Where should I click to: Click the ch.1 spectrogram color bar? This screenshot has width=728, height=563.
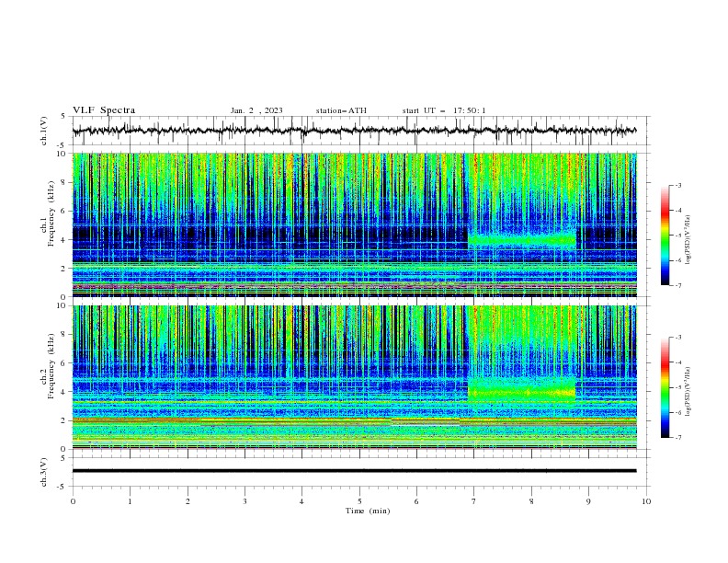pyautogui.click(x=665, y=235)
